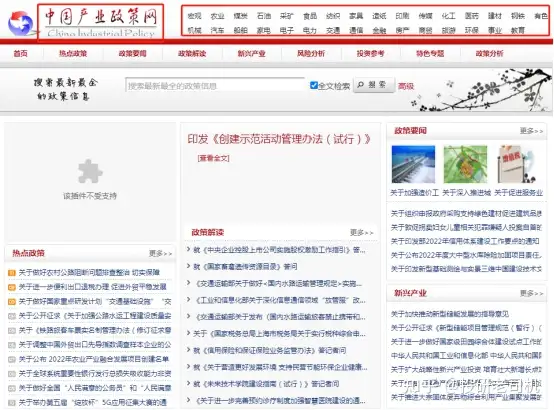Select the 化工 industry category link
Viewport: 554px width, 410px height.
[x=449, y=16]
